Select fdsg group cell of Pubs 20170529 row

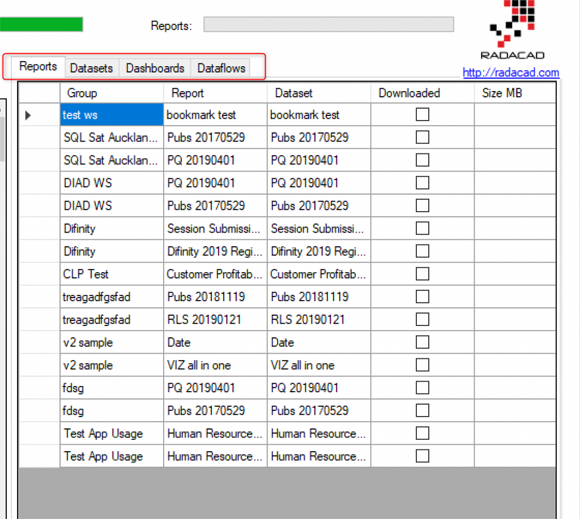tap(112, 411)
